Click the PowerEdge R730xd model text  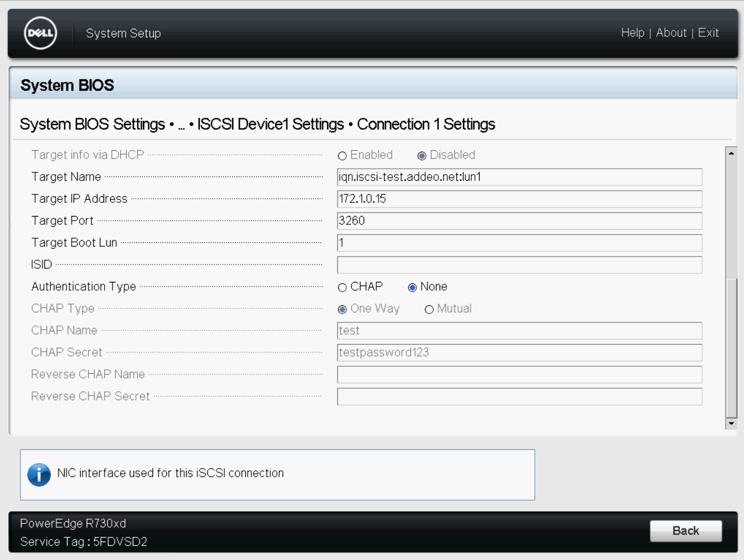click(73, 524)
